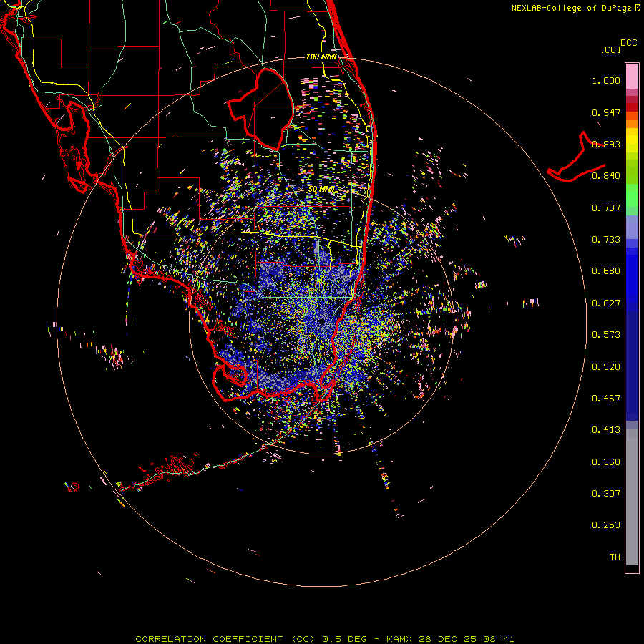Click the 0.893 legend value
The width and height of the screenshot is (644, 644).
(x=606, y=144)
